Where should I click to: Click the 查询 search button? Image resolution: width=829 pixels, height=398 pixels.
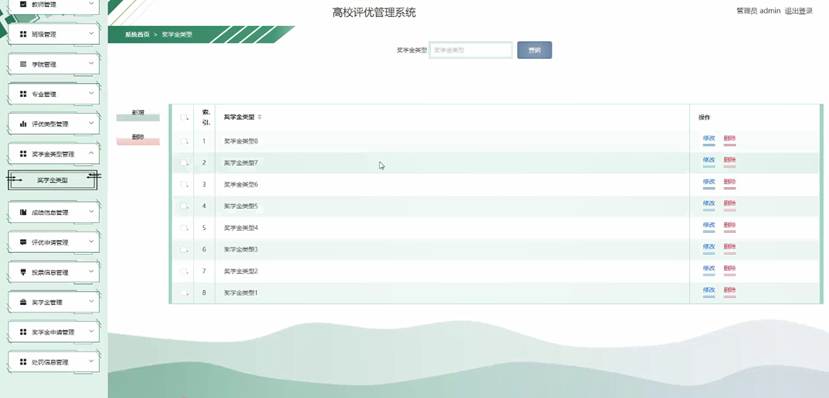tap(535, 50)
